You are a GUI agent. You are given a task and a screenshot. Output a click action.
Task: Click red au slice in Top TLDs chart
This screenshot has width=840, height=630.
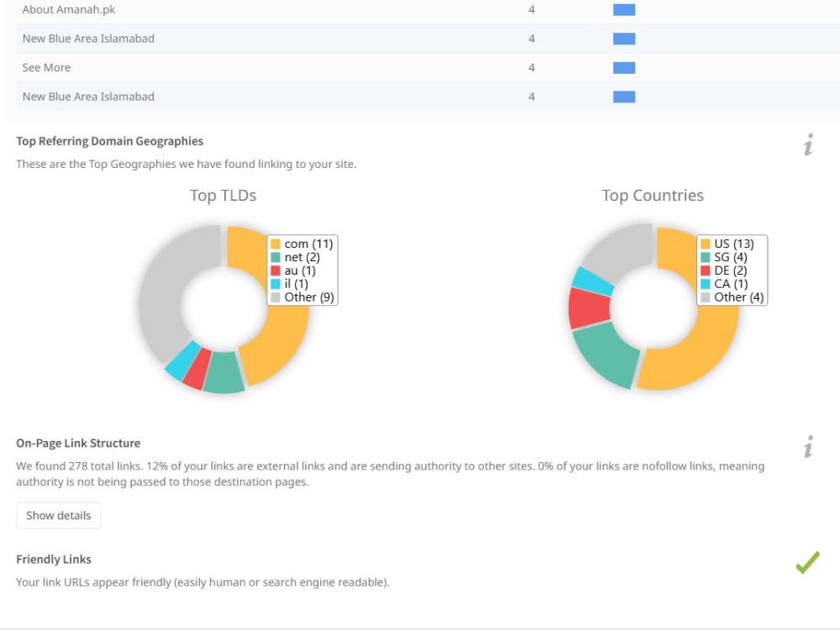point(197,369)
